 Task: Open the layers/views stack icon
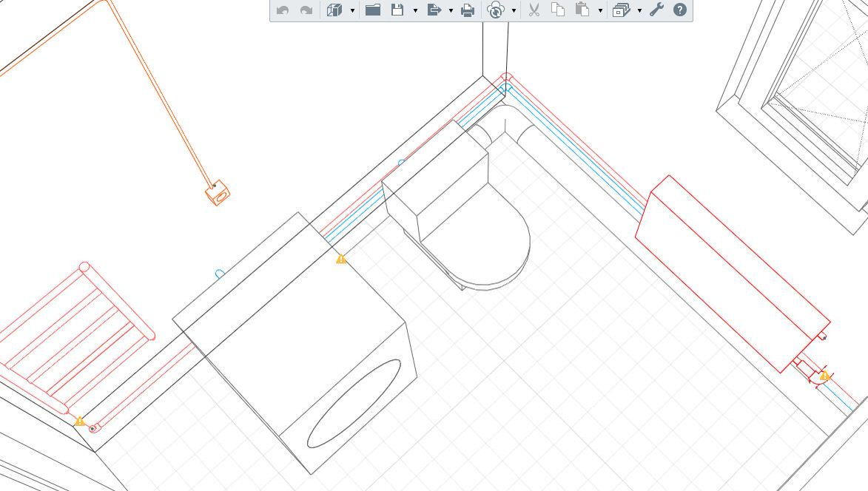[x=622, y=10]
